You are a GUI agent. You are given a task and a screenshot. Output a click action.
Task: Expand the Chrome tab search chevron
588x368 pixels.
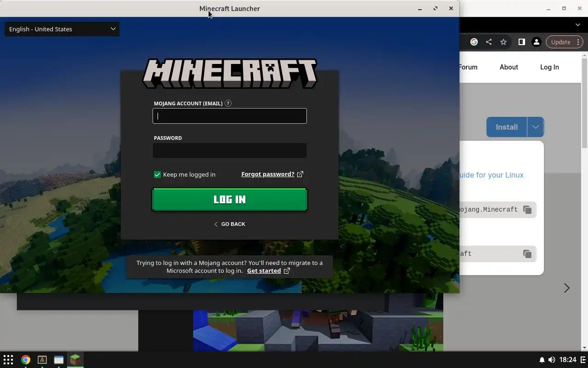(578, 25)
